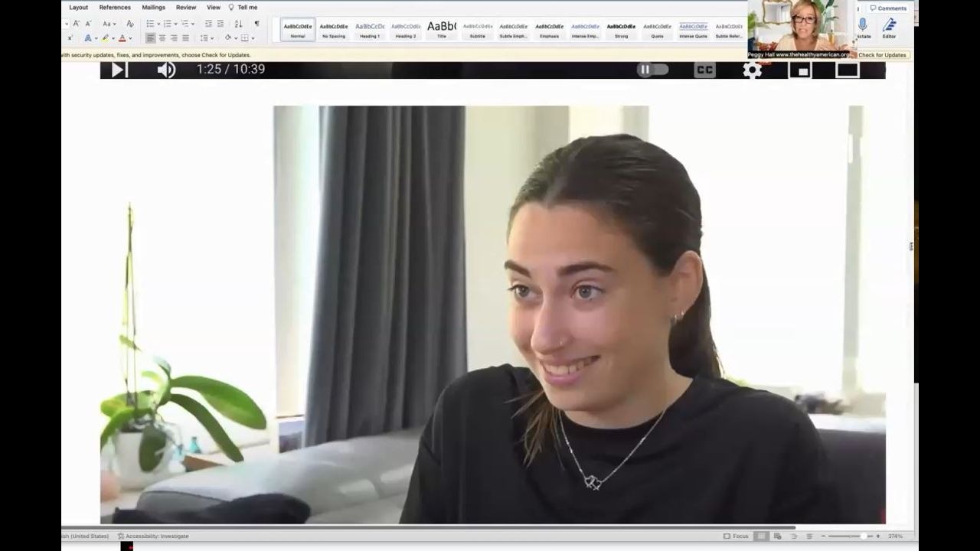Click the Check for Updates button

882,55
